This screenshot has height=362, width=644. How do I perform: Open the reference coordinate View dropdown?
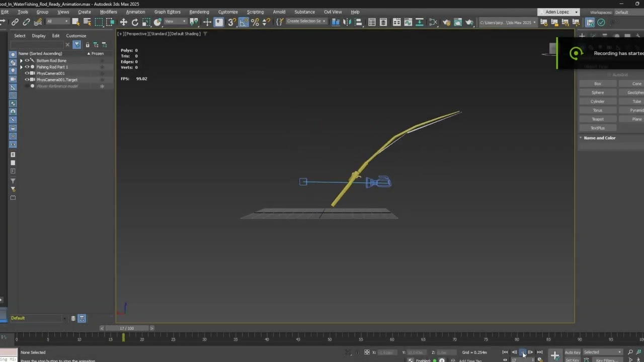[176, 22]
